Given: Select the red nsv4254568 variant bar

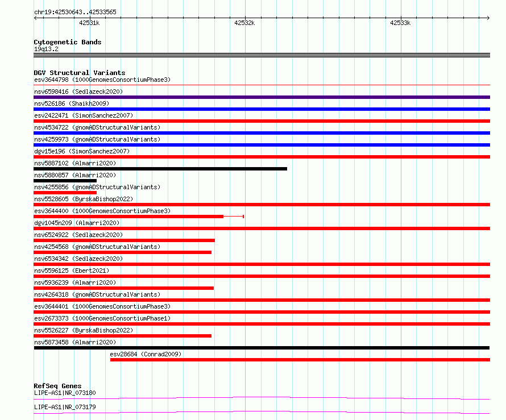Looking at the screenshot, I should click(x=123, y=252).
